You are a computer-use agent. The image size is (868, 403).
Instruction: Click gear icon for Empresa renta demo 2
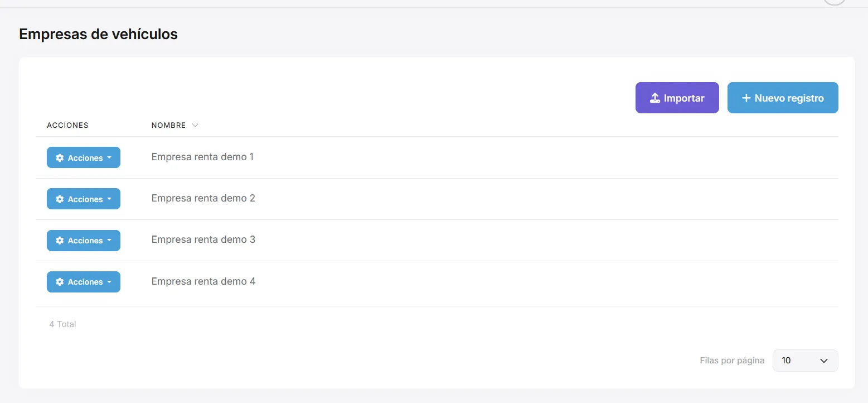pyautogui.click(x=60, y=199)
